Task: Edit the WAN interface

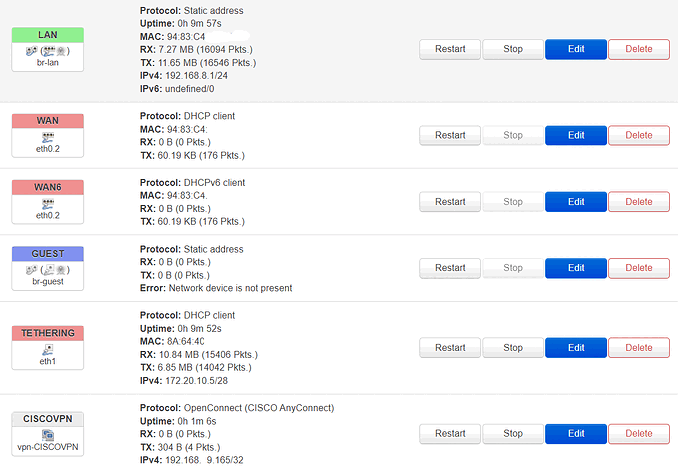Action: [576, 135]
